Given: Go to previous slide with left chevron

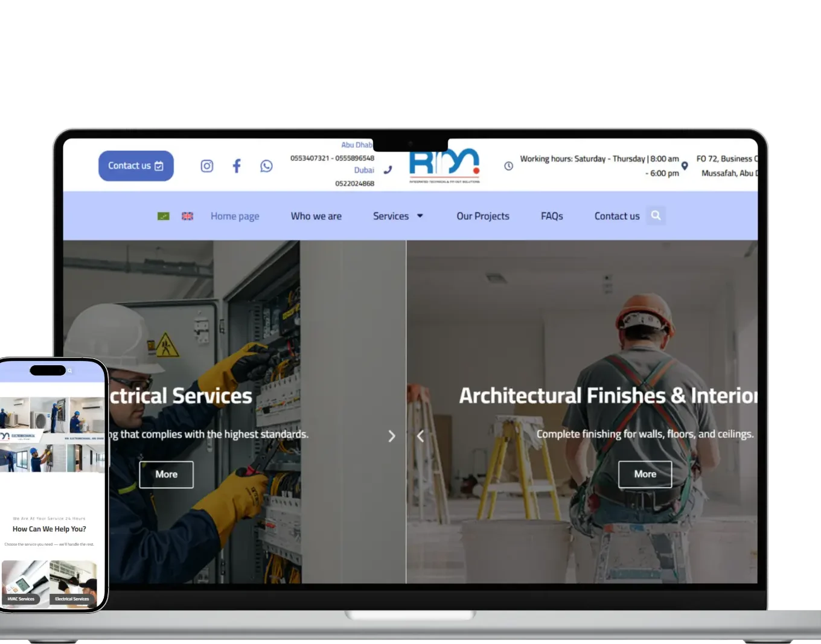Looking at the screenshot, I should click(x=421, y=436).
